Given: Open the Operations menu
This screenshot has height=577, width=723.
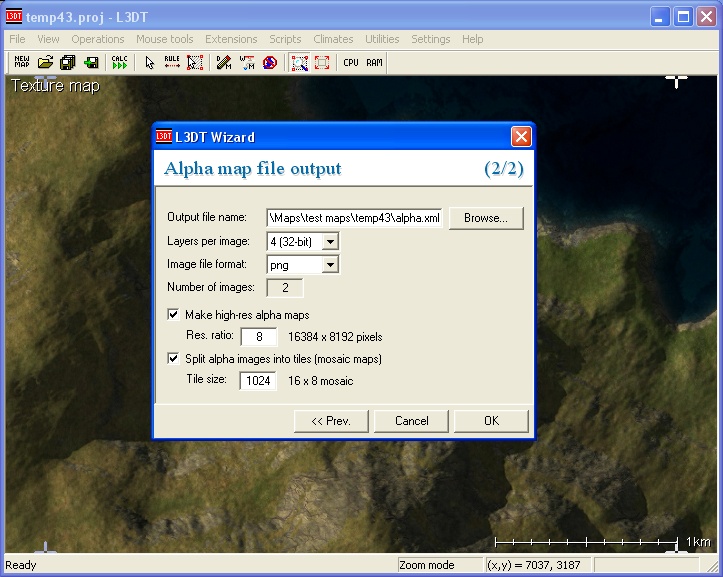Looking at the screenshot, I should tap(98, 39).
